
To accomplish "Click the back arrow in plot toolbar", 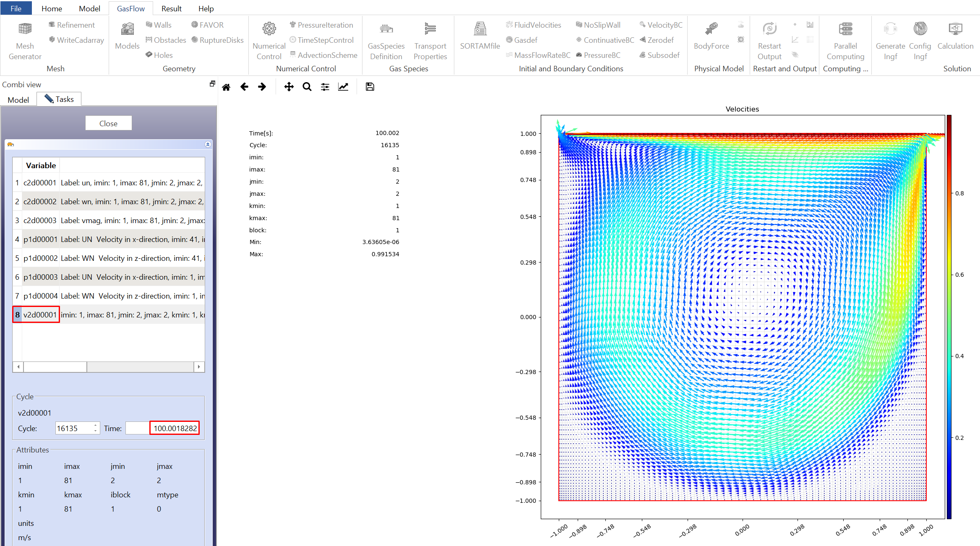I will click(244, 87).
